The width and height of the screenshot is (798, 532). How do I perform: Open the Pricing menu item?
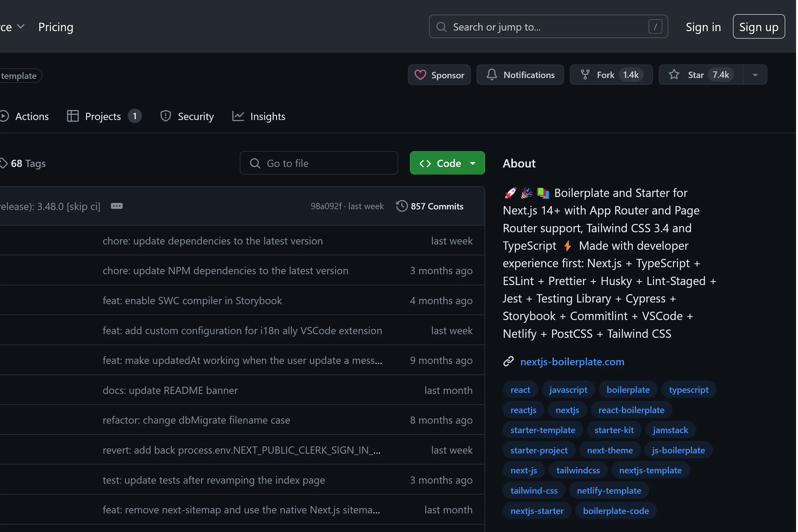tap(56, 27)
